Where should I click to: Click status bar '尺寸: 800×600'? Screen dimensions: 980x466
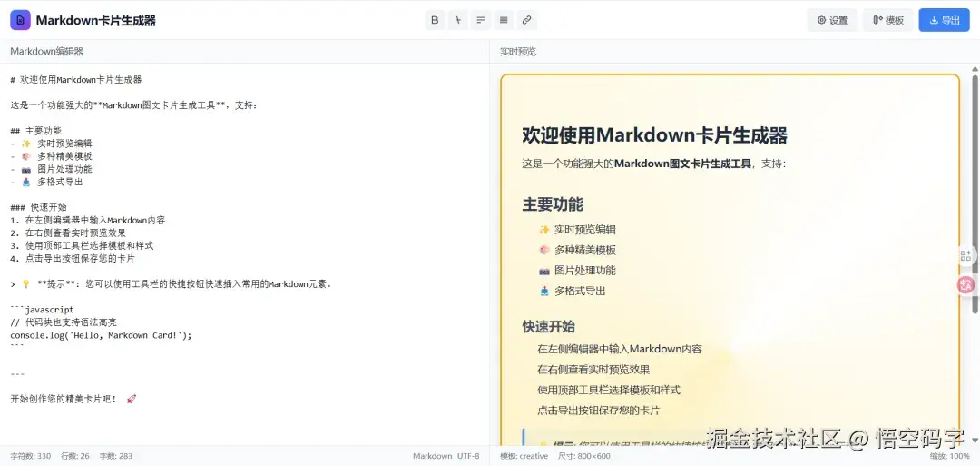point(583,456)
